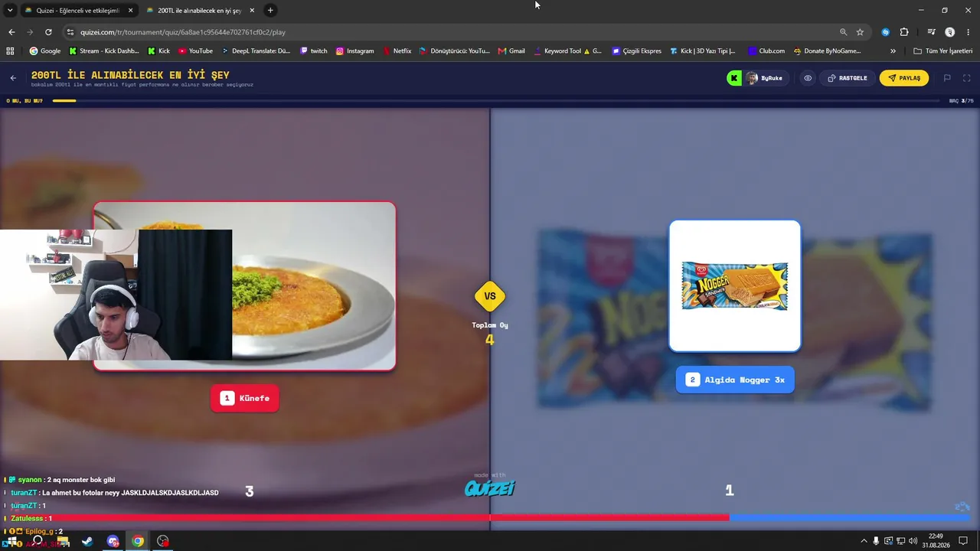
Task: Close the Quizei - Eğlenceli ve etkileşimli tab
Action: [x=130, y=11]
